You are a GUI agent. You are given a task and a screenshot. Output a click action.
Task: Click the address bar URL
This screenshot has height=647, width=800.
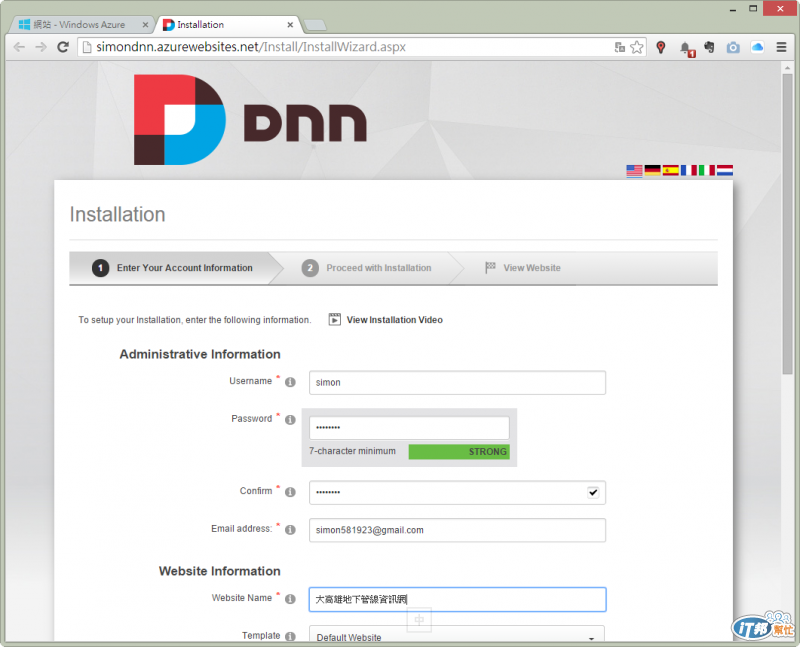click(251, 47)
